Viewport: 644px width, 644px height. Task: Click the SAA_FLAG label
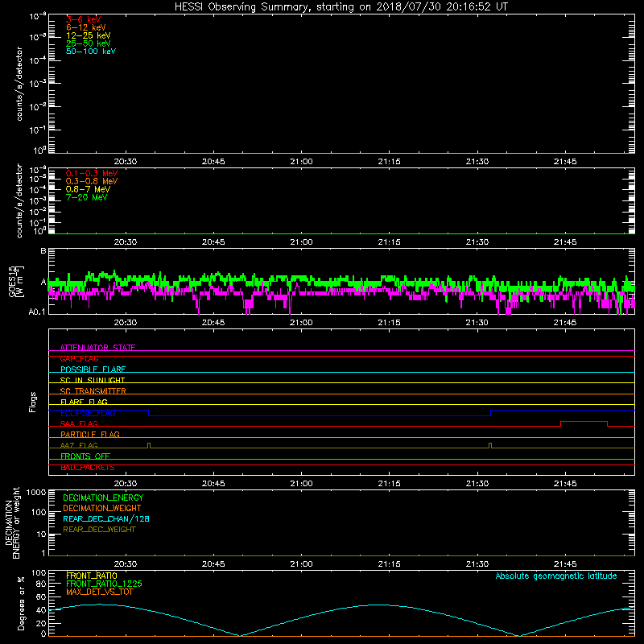pyautogui.click(x=79, y=423)
